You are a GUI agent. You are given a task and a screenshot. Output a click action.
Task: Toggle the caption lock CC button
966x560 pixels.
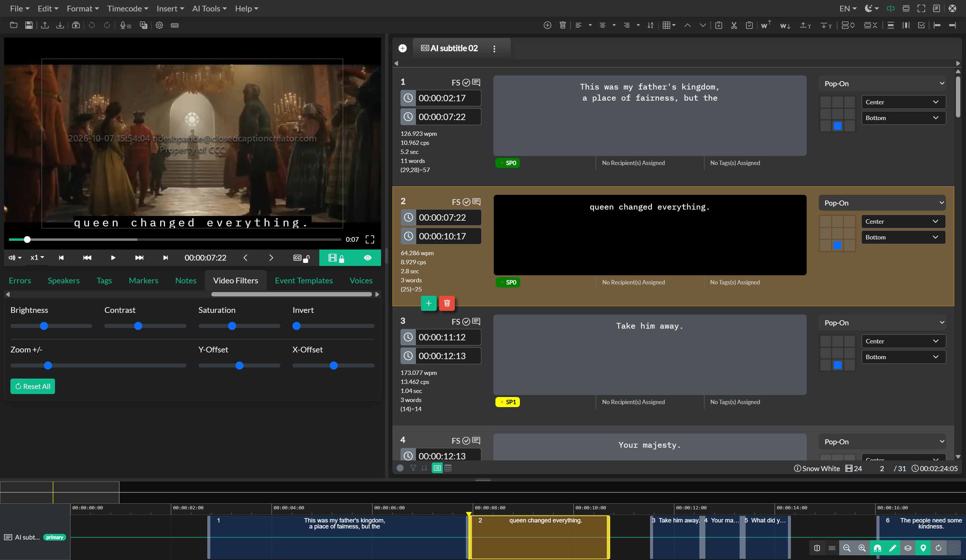coord(301,258)
